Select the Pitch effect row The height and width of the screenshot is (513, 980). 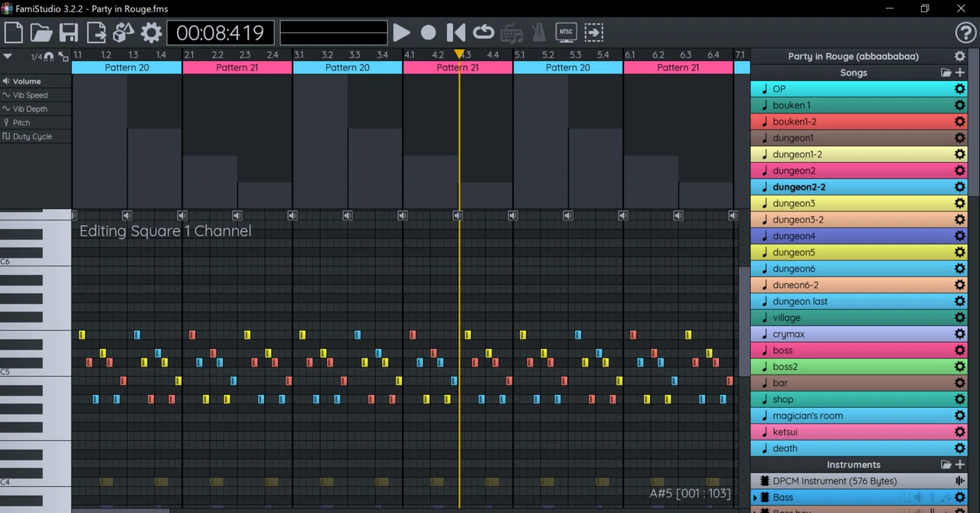tap(36, 123)
